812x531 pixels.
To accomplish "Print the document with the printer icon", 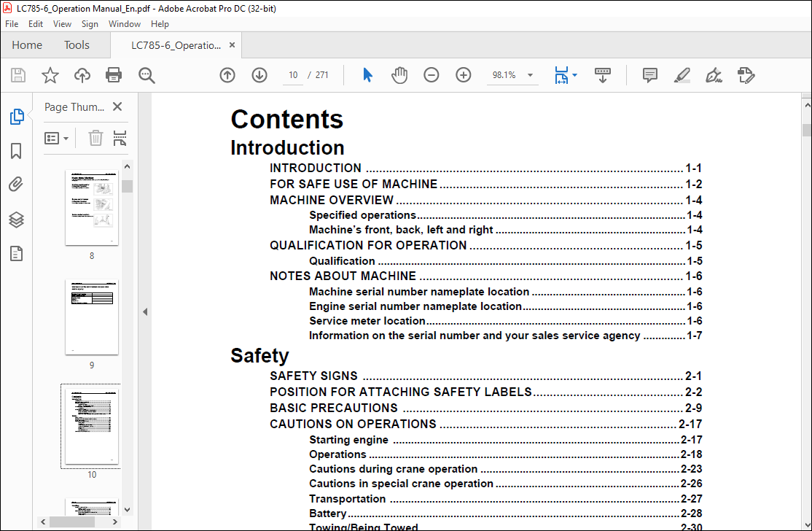I will click(x=114, y=75).
